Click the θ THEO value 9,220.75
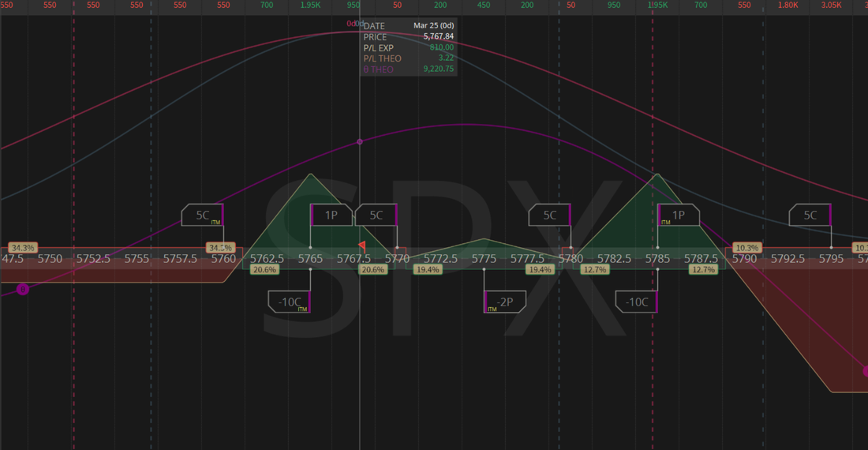 (439, 69)
